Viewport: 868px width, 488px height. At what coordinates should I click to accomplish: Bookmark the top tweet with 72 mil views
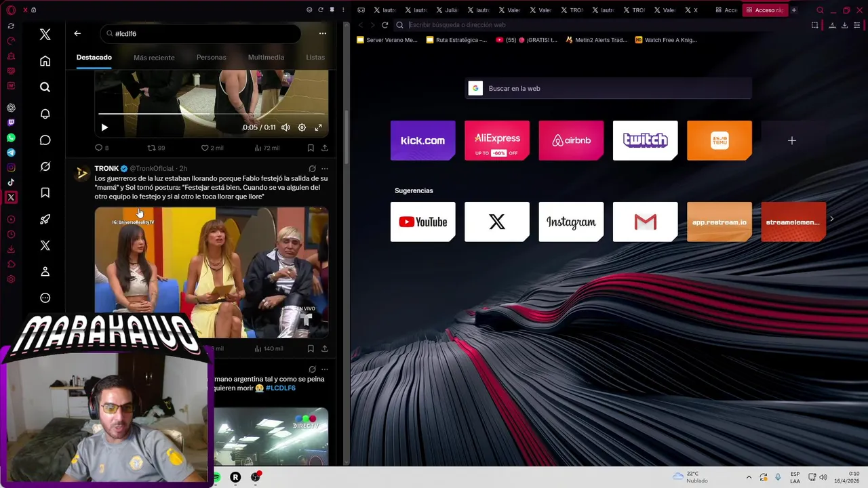(311, 148)
